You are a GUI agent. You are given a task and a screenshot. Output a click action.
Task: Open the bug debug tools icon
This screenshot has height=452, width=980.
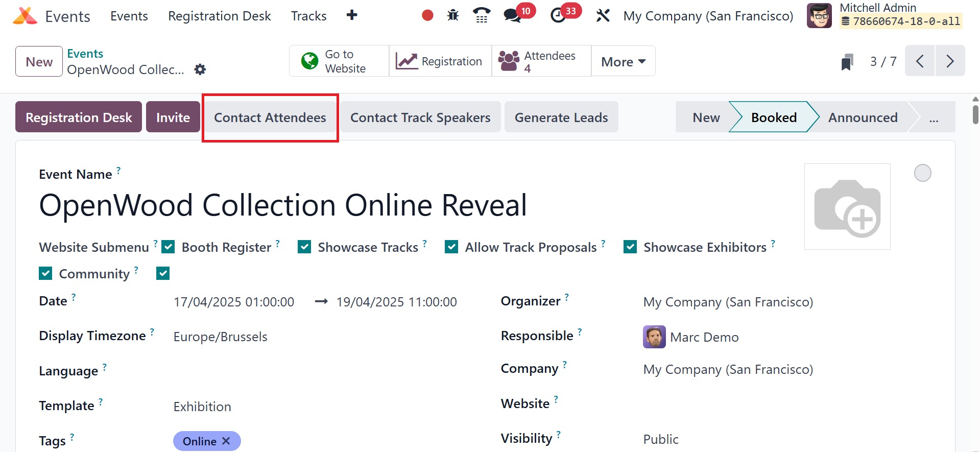pyautogui.click(x=453, y=16)
